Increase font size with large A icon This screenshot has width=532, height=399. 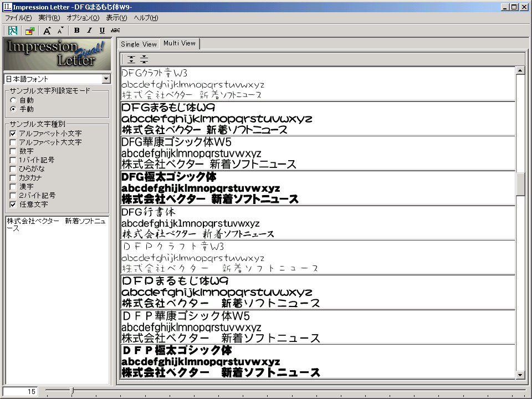pos(47,30)
